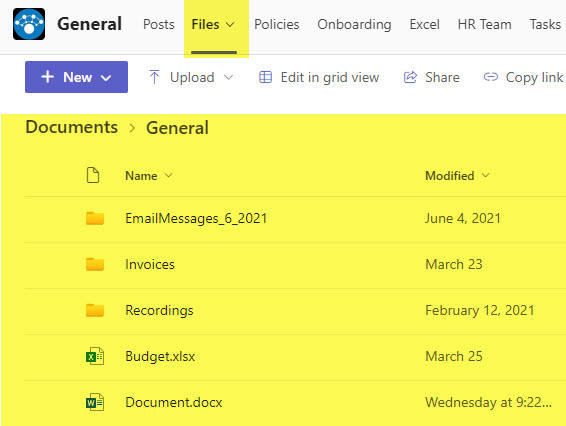
Task: Click the New button label
Action: click(x=78, y=77)
